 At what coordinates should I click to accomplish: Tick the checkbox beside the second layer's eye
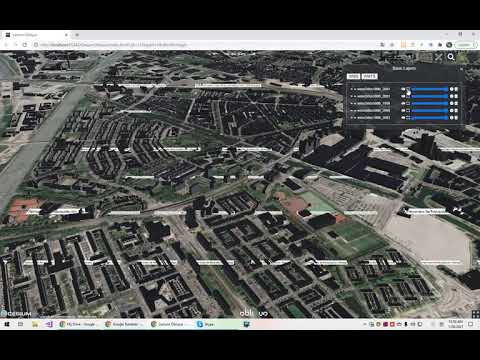(x=408, y=96)
